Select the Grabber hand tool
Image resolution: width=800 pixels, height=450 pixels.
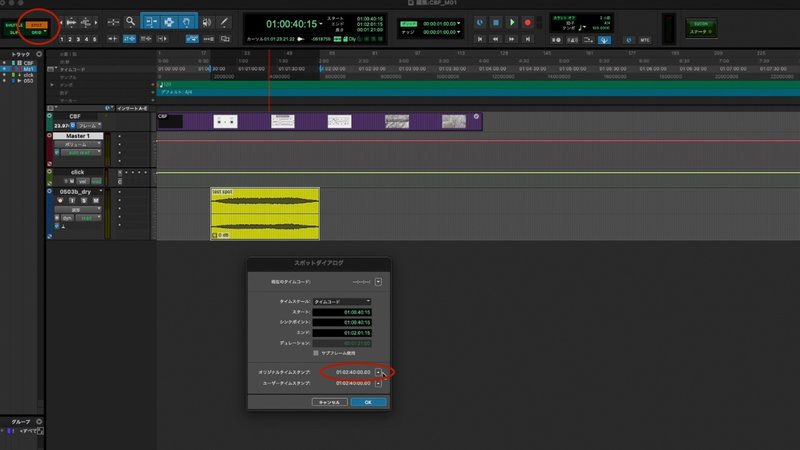point(187,22)
